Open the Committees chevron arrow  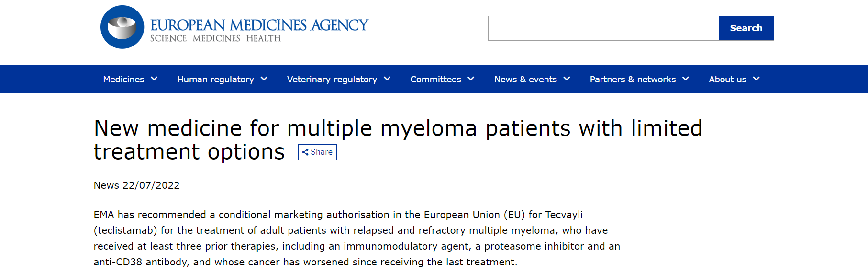point(471,79)
